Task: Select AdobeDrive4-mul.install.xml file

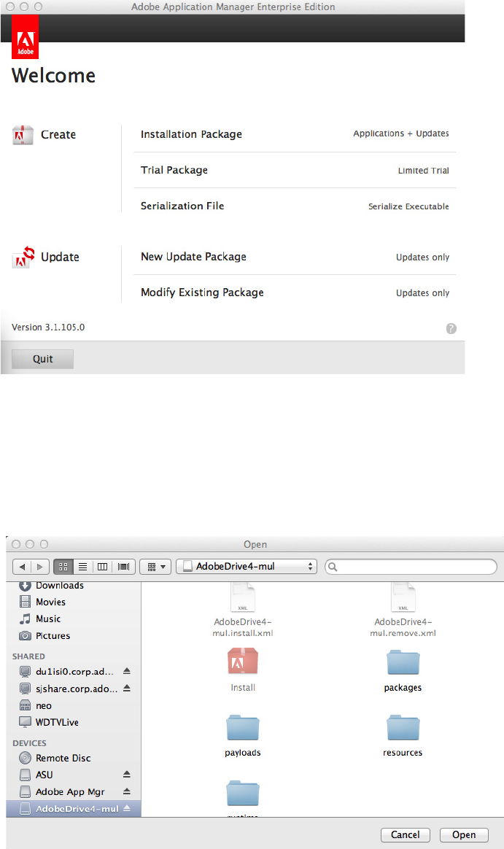Action: click(243, 610)
